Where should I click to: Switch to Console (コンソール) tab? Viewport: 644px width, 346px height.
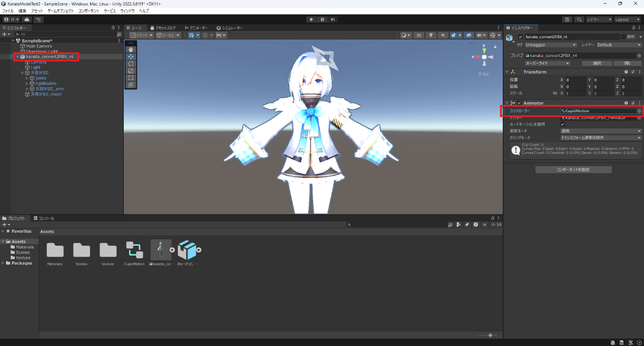click(x=44, y=218)
